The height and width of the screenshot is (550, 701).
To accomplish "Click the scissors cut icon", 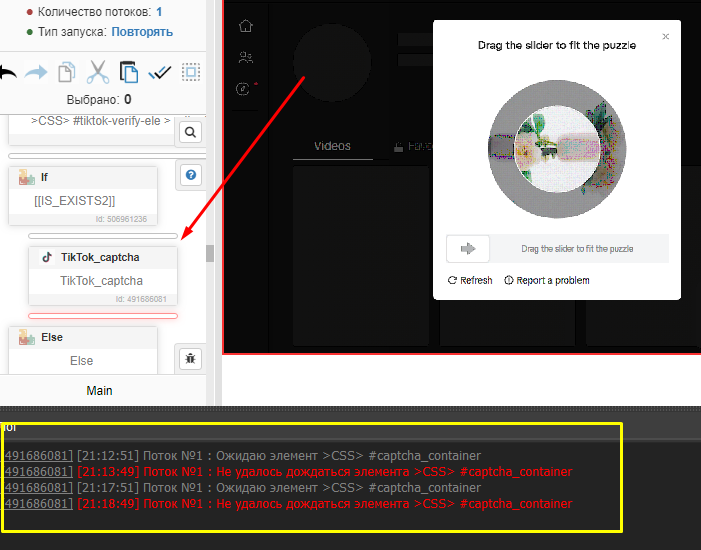I will [x=97, y=72].
